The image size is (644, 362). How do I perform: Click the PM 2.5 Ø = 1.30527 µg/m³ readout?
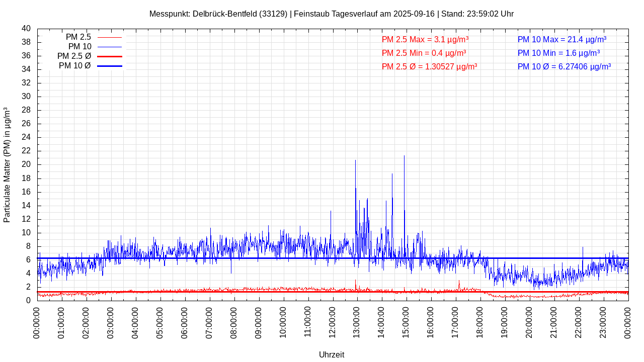tap(429, 66)
